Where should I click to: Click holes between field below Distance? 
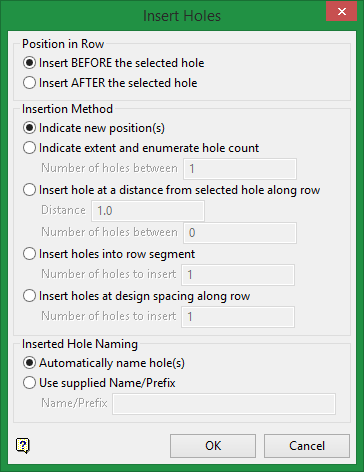pyautogui.click(x=240, y=233)
